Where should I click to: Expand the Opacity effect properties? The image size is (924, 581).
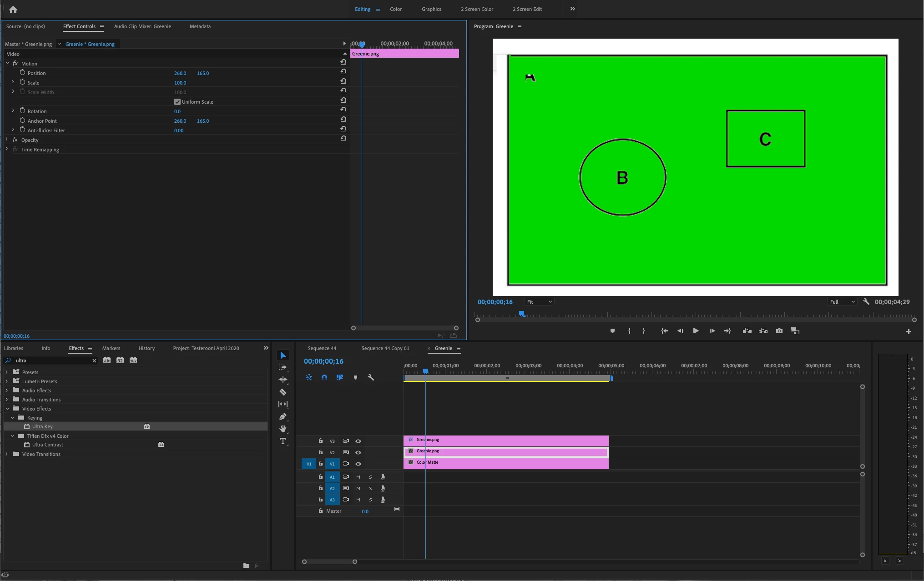7,140
